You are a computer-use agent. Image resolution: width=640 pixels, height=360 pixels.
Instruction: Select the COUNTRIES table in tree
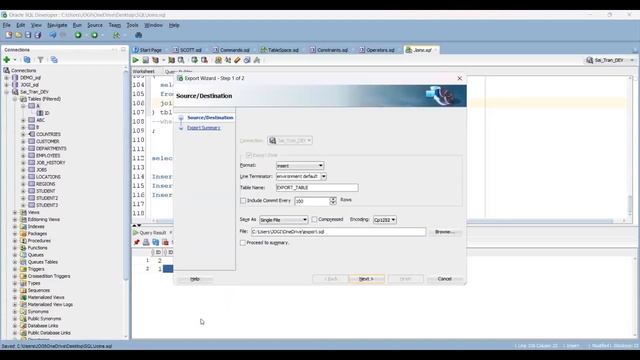click(x=48, y=134)
